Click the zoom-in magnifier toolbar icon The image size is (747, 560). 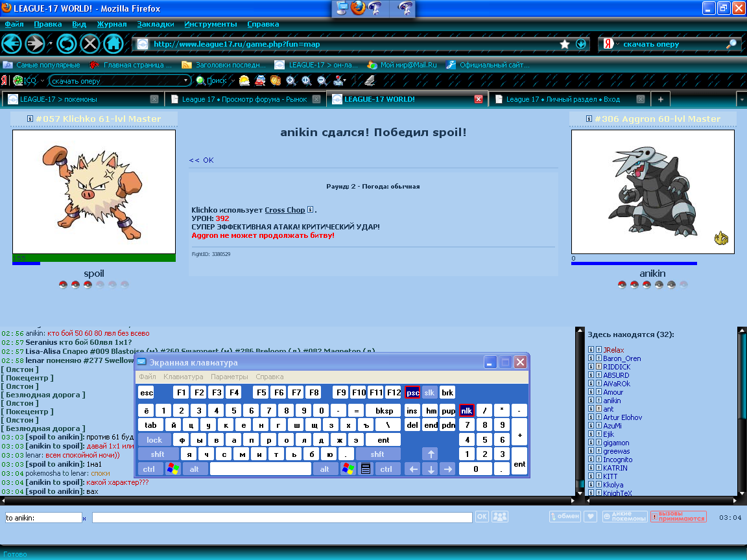coord(291,80)
